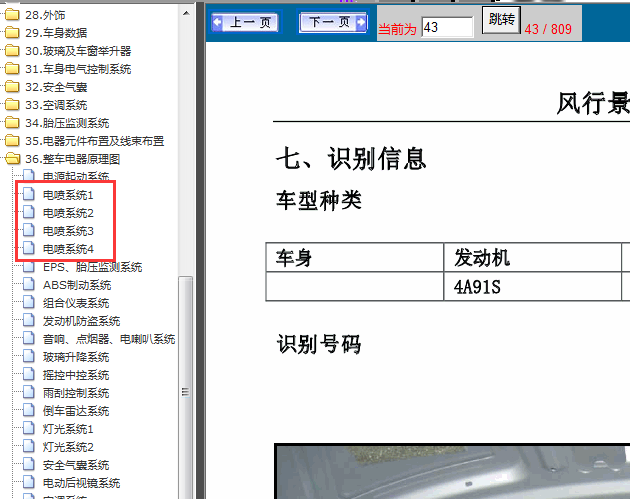Click page icon beside 电动后视镜系统
The width and height of the screenshot is (630, 499).
[29, 482]
